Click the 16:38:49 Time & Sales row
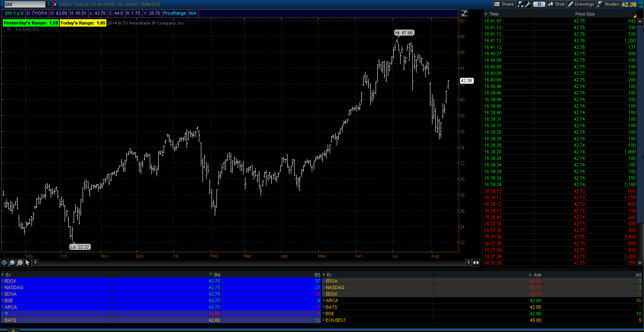This screenshot has width=644, height=332. click(x=560, y=217)
